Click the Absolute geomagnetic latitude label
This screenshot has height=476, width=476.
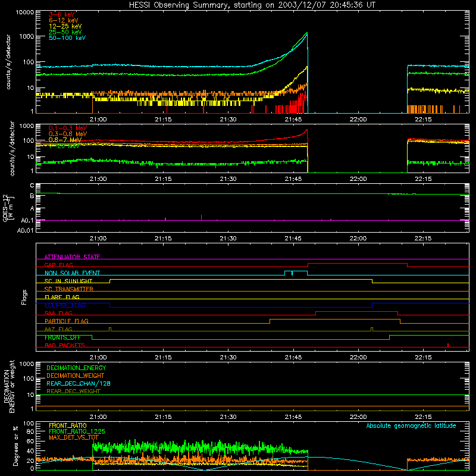coord(411,425)
